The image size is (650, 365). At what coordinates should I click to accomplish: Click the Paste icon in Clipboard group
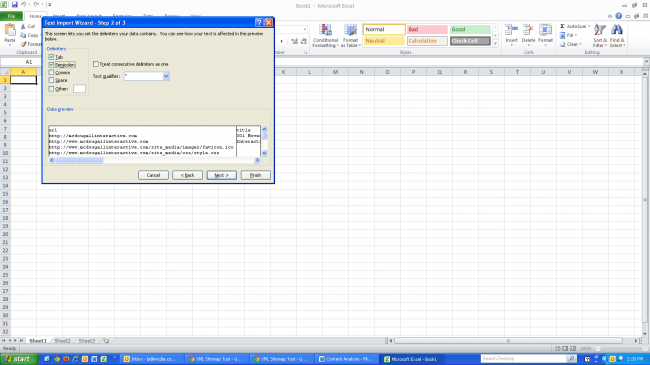pyautogui.click(x=10, y=30)
